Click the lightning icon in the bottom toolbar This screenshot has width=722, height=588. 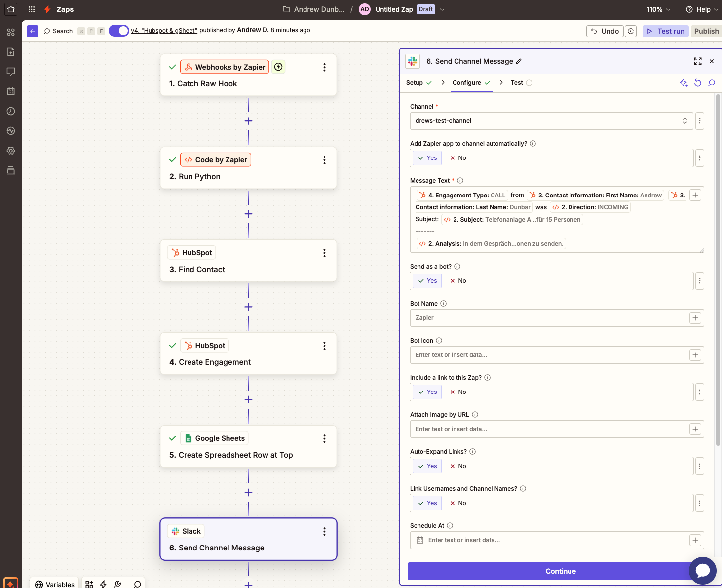[x=103, y=584]
